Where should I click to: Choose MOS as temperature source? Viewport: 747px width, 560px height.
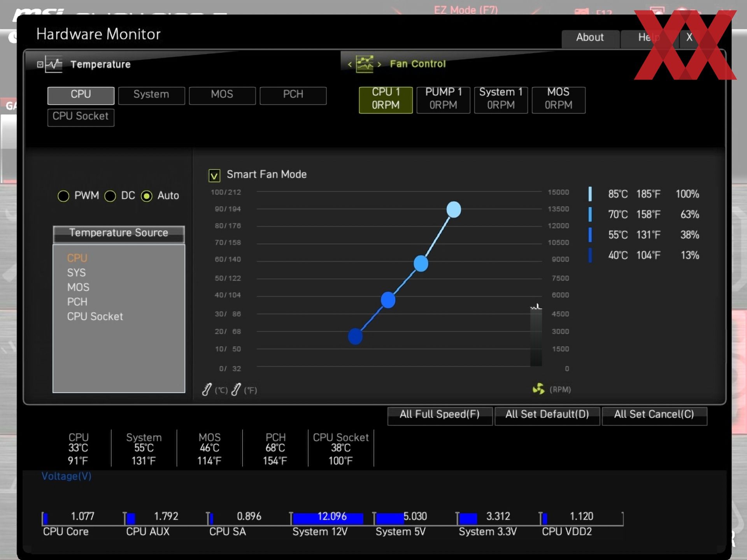(x=78, y=287)
